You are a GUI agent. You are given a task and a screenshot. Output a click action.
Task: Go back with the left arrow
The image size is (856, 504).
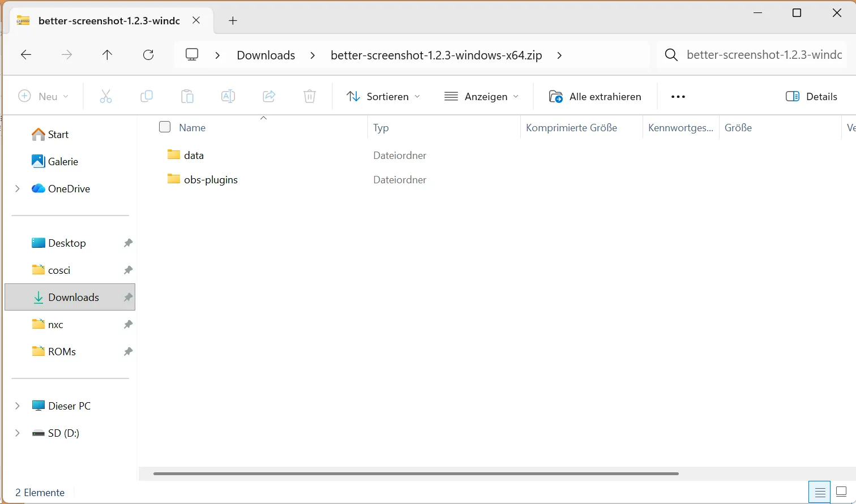26,55
